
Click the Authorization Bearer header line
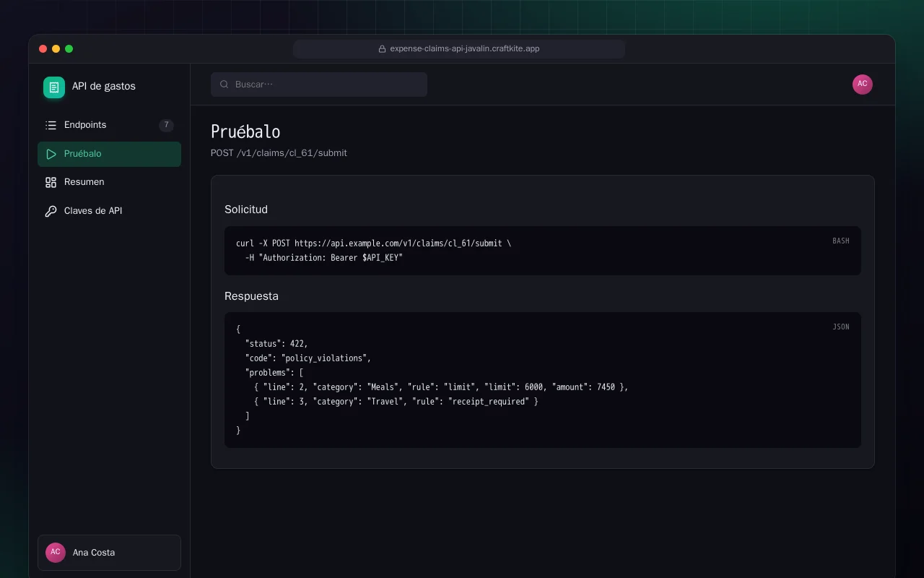point(323,258)
